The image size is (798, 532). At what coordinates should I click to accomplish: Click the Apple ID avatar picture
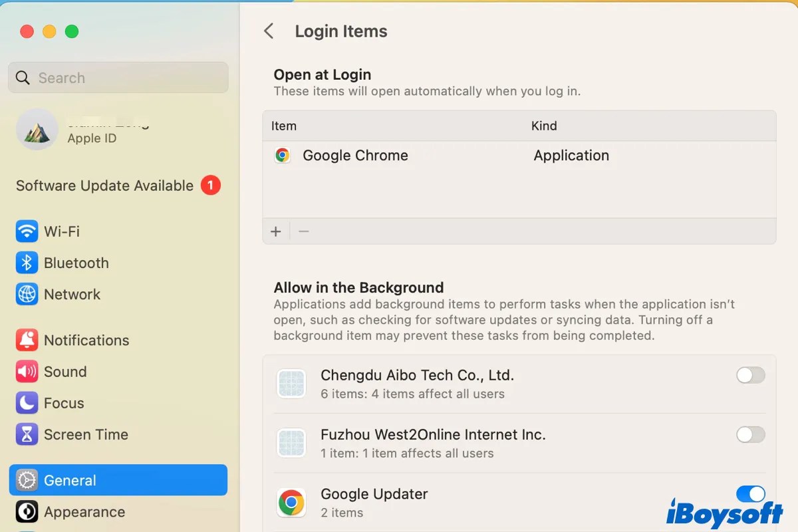click(x=37, y=130)
